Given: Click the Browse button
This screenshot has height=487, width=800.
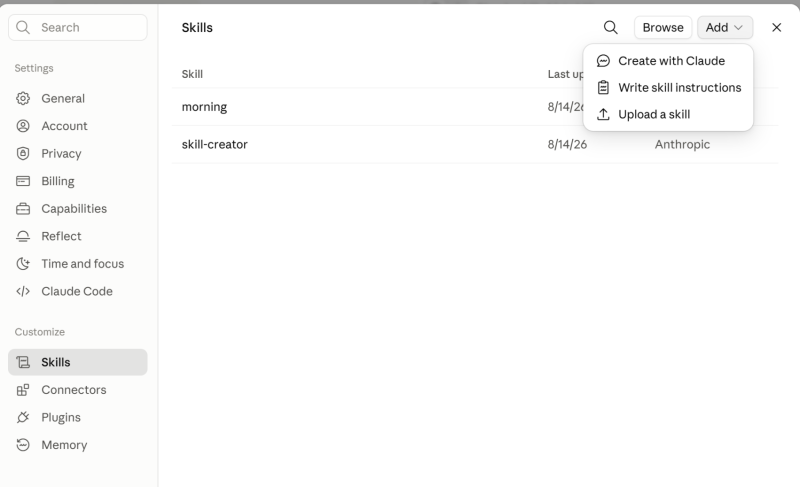Looking at the screenshot, I should (663, 28).
